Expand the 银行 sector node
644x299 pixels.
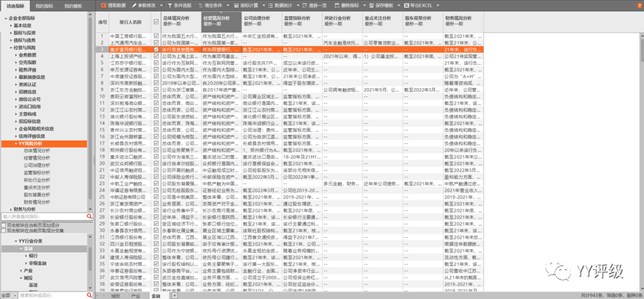coord(26,256)
